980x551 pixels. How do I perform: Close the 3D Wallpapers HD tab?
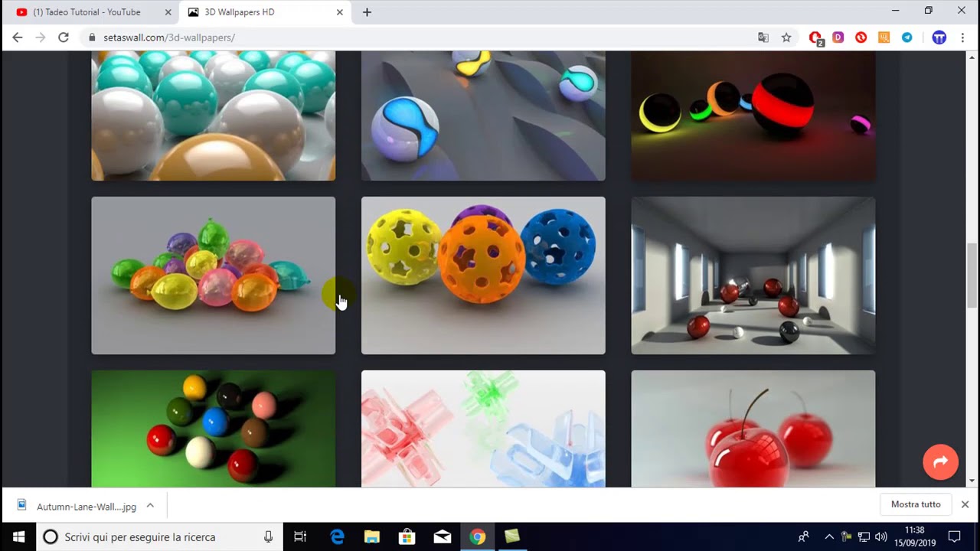click(340, 12)
